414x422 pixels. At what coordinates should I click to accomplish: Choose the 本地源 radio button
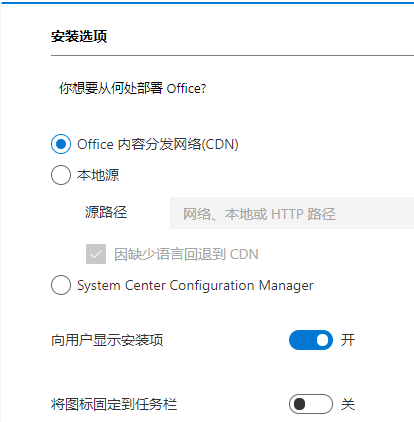(61, 175)
